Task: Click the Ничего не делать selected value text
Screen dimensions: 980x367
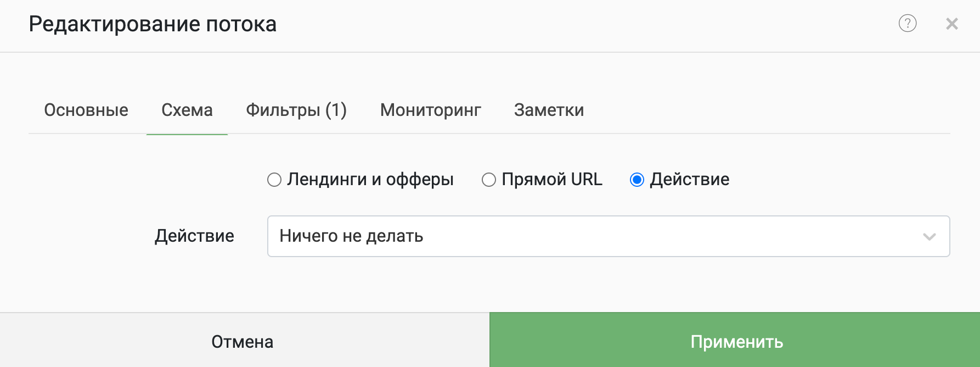Action: (351, 236)
